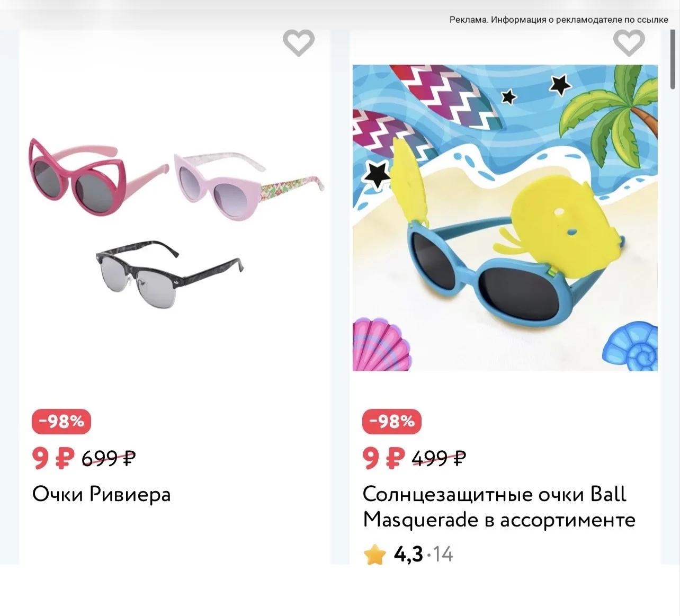Click the crossed-out 699 ₽ old price
Image resolution: width=680 pixels, height=616 pixels.
[109, 458]
